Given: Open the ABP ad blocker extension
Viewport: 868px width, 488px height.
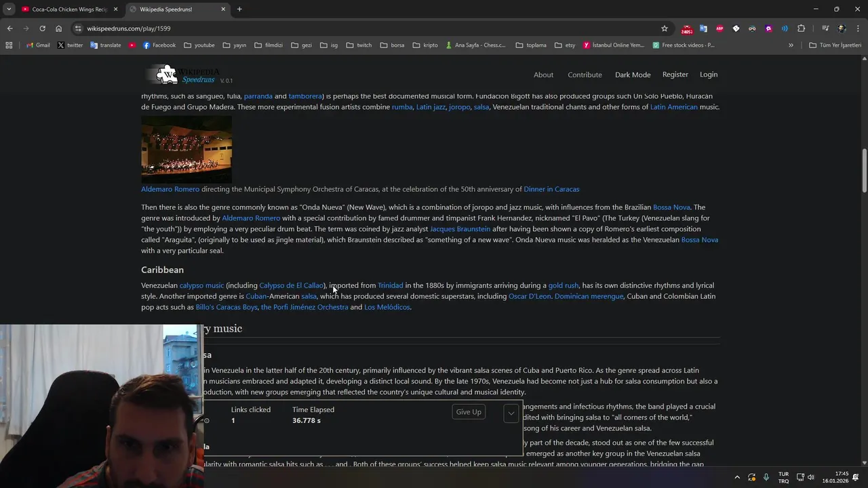Looking at the screenshot, I should click(719, 28).
